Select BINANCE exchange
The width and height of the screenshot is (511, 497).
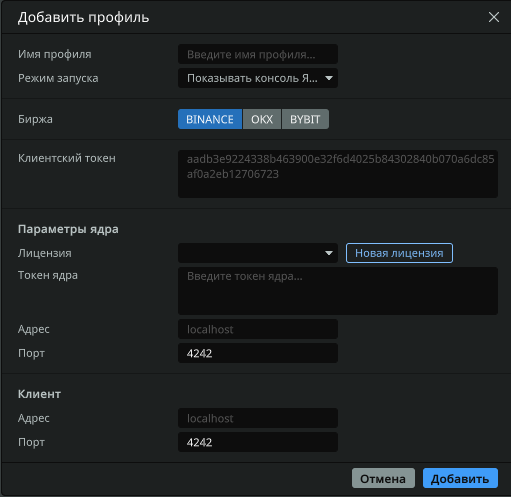[210, 119]
